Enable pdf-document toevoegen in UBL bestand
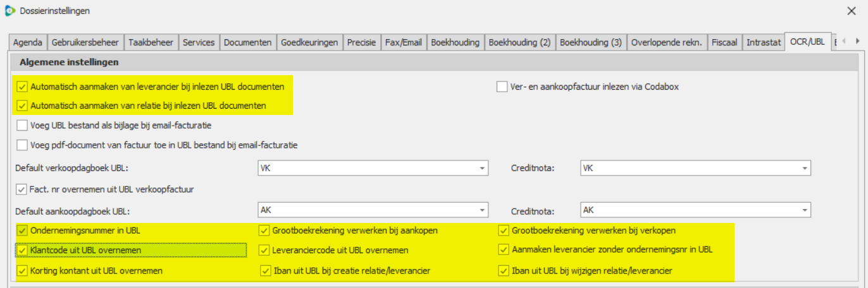Image resolution: width=868 pixels, height=288 pixels. pos(23,145)
